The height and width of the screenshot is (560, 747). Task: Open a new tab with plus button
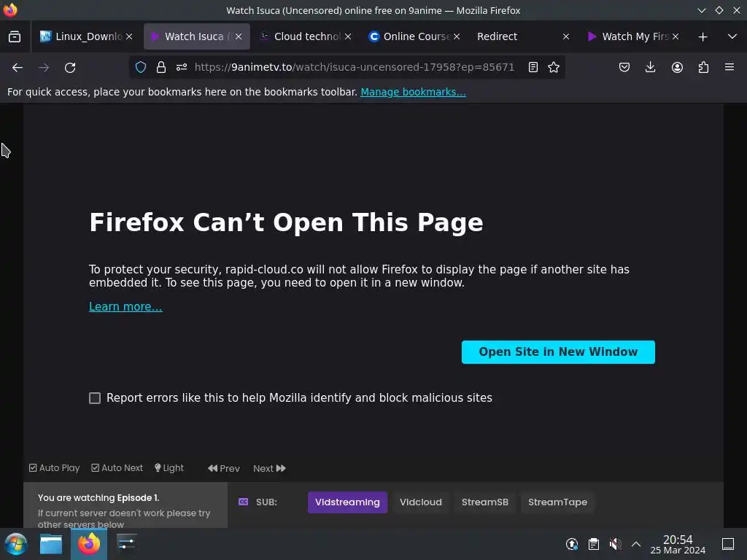(703, 36)
